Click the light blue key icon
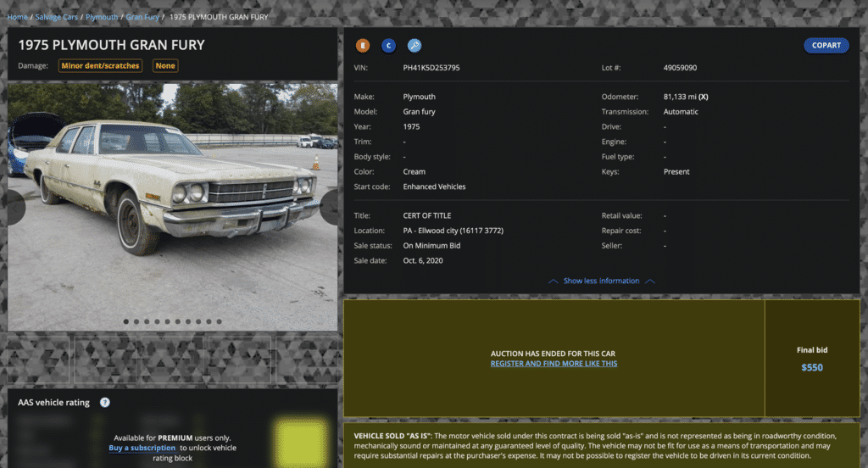Viewport: 868px width, 468px height. (x=415, y=46)
